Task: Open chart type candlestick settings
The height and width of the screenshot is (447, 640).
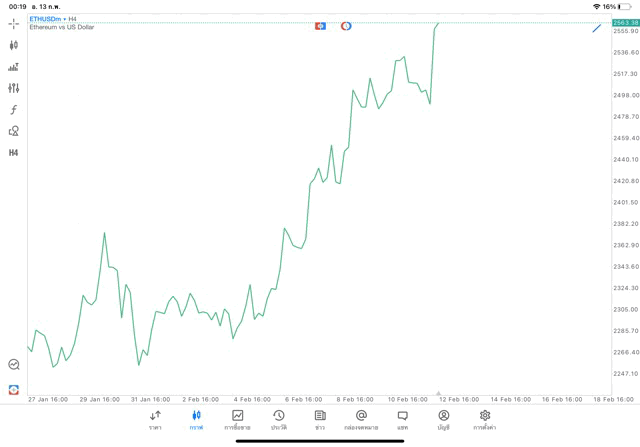Action: (x=14, y=45)
